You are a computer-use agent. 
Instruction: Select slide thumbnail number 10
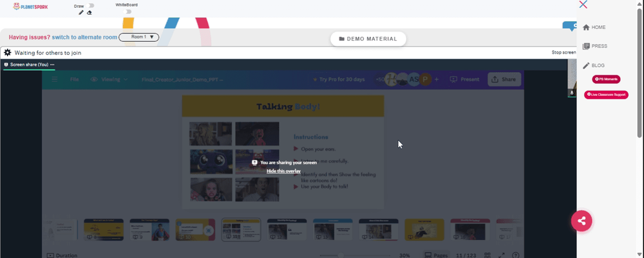pyautogui.click(x=195, y=230)
